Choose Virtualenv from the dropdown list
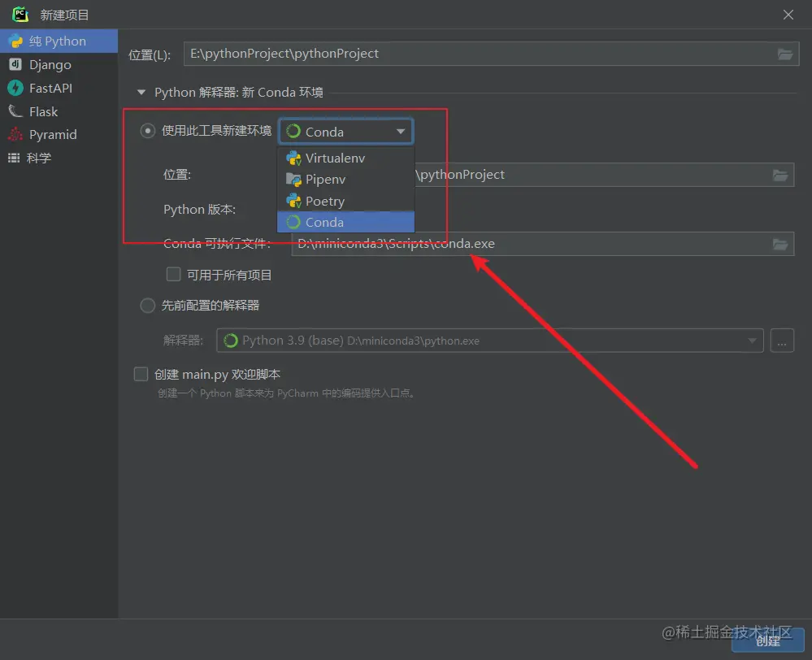This screenshot has height=660, width=812. coord(346,158)
